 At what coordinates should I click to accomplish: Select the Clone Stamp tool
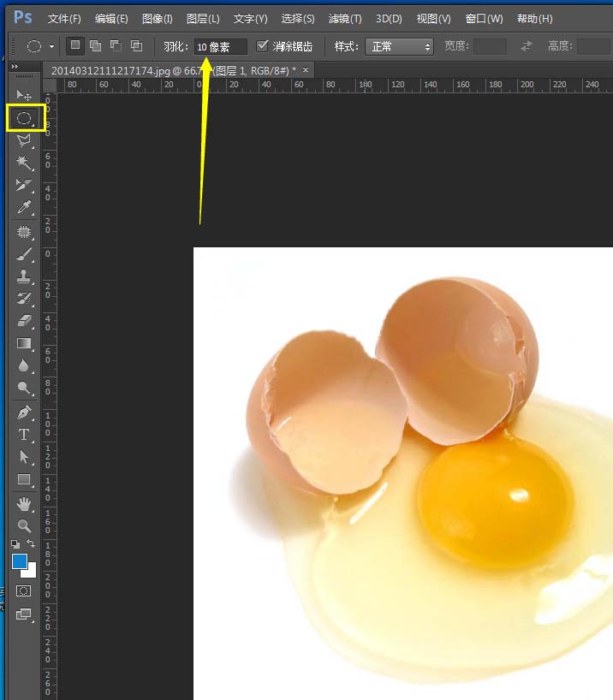[x=24, y=276]
